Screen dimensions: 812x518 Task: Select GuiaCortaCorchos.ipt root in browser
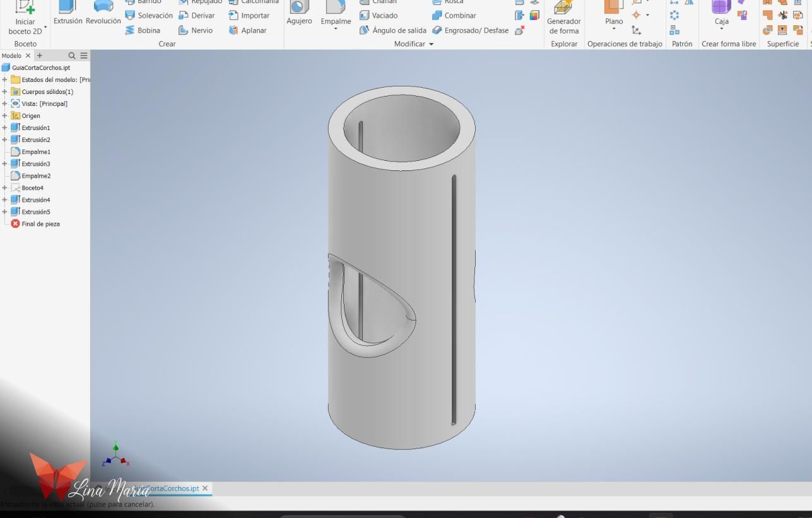click(x=36, y=68)
